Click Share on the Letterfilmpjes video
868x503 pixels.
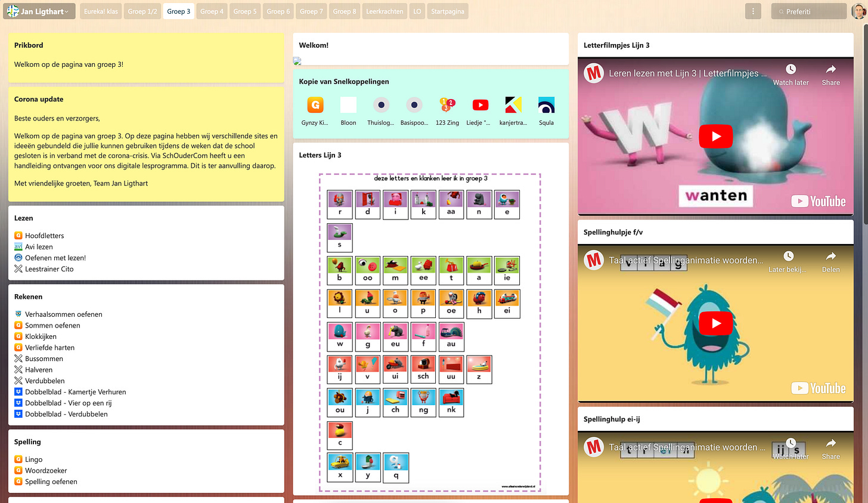830,75
